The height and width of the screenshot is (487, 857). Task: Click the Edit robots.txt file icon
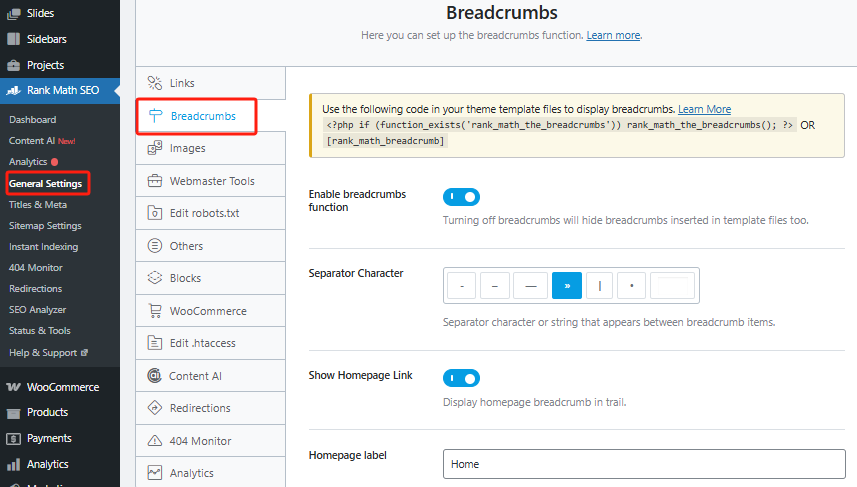pyautogui.click(x=155, y=213)
